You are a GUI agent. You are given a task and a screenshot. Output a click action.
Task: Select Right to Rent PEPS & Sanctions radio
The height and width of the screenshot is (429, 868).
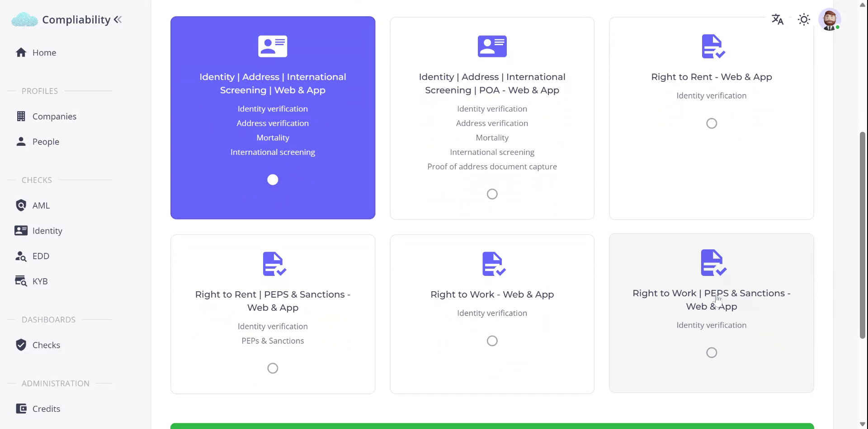pos(273,368)
